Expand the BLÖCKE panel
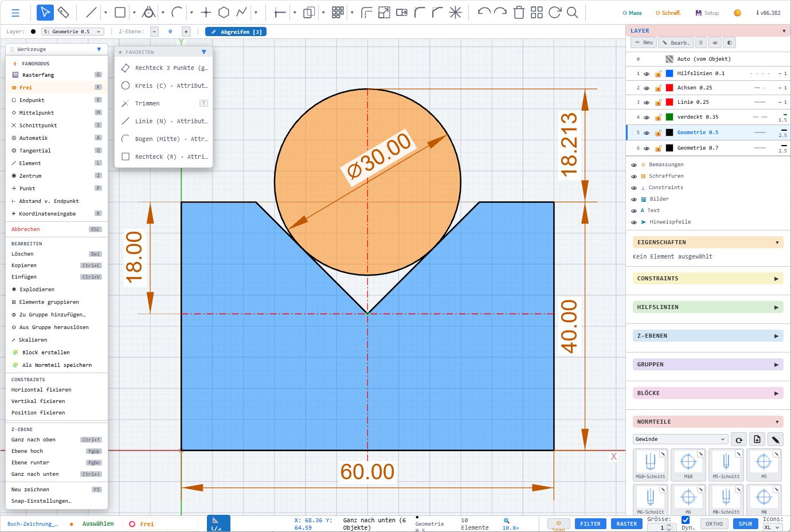 (707, 393)
